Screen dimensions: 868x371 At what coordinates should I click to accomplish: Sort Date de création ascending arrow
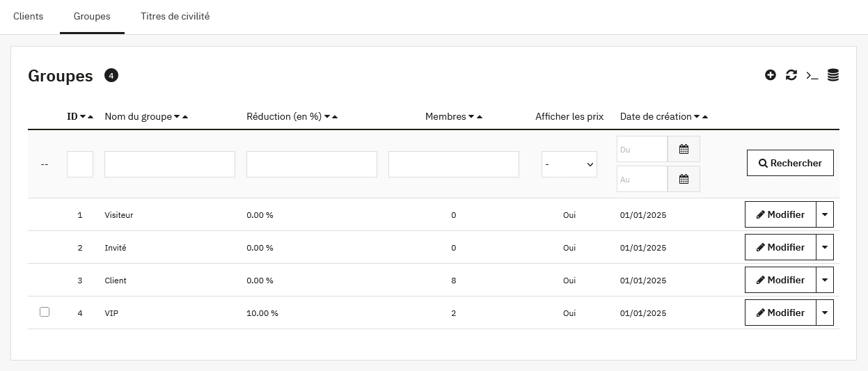[x=705, y=117]
